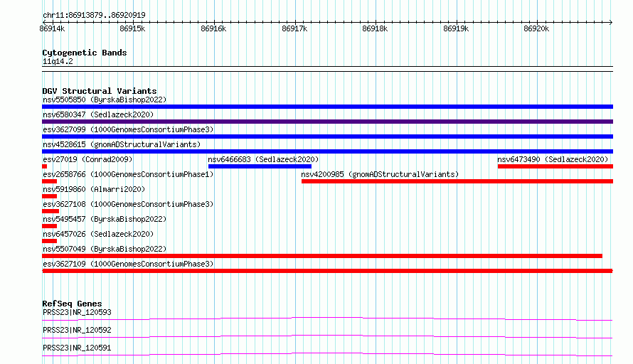The height and width of the screenshot is (364, 633).
Task: Open esv3627109 (1000GenomesConsortiumPhase3) label
Action: [128, 264]
